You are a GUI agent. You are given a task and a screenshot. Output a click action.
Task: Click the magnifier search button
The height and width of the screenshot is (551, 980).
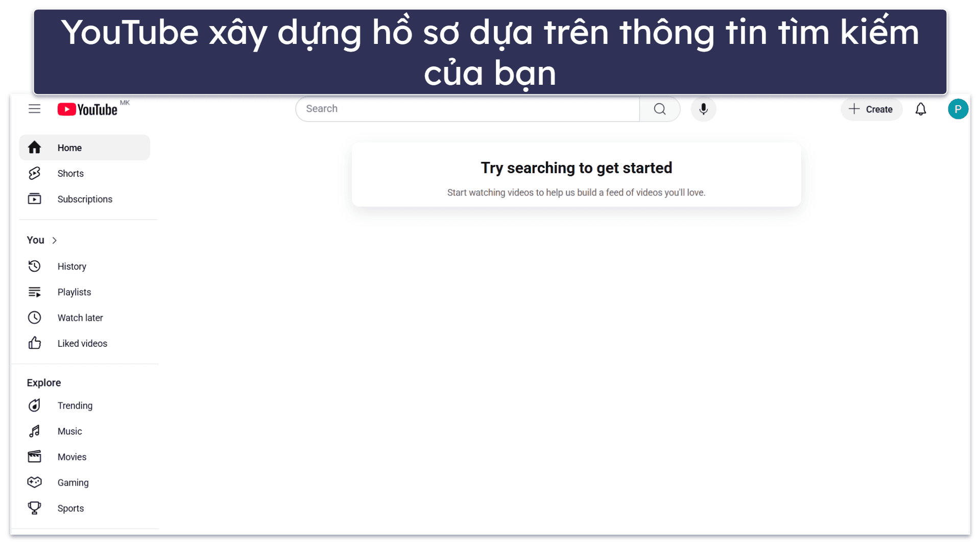pyautogui.click(x=659, y=109)
